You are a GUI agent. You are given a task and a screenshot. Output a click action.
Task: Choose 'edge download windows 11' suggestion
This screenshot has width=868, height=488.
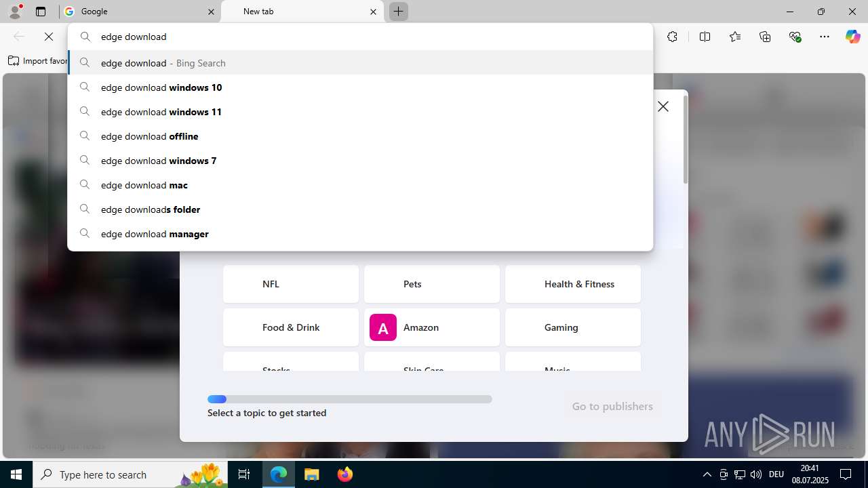click(x=360, y=111)
